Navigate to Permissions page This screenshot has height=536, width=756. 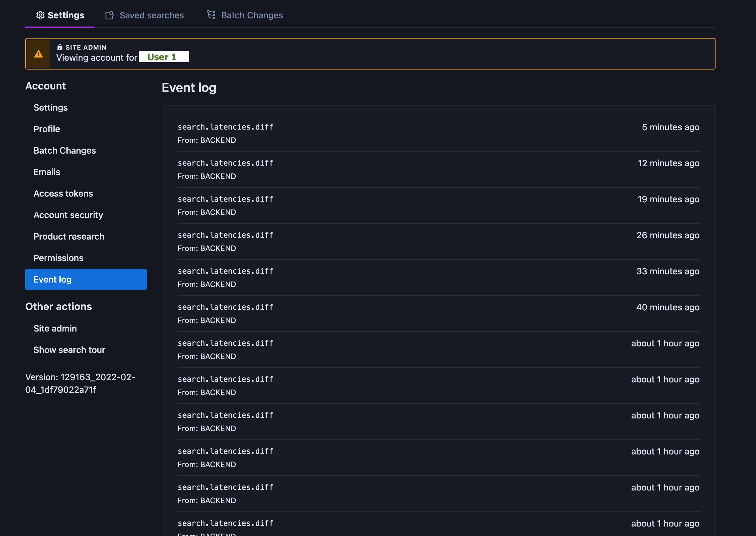(x=58, y=258)
